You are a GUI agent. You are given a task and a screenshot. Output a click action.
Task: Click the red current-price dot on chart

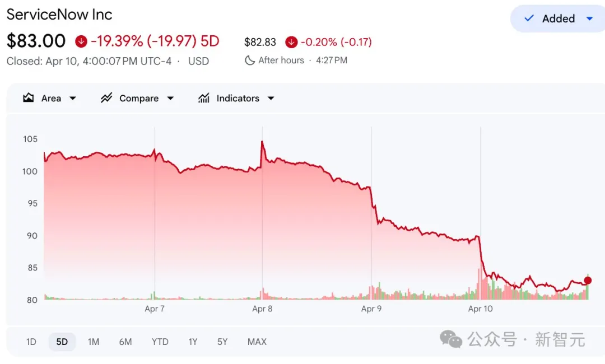coord(588,281)
